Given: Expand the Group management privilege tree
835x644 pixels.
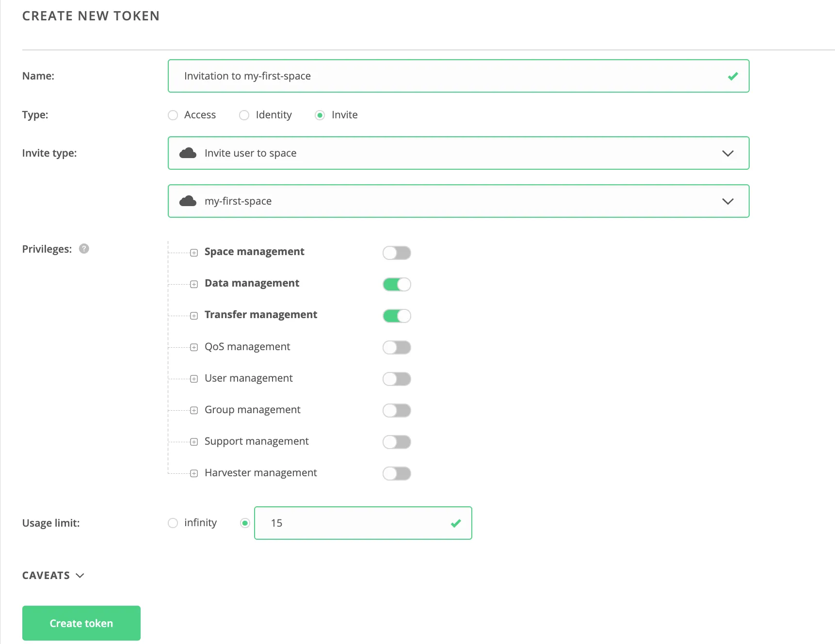Looking at the screenshot, I should 194,410.
